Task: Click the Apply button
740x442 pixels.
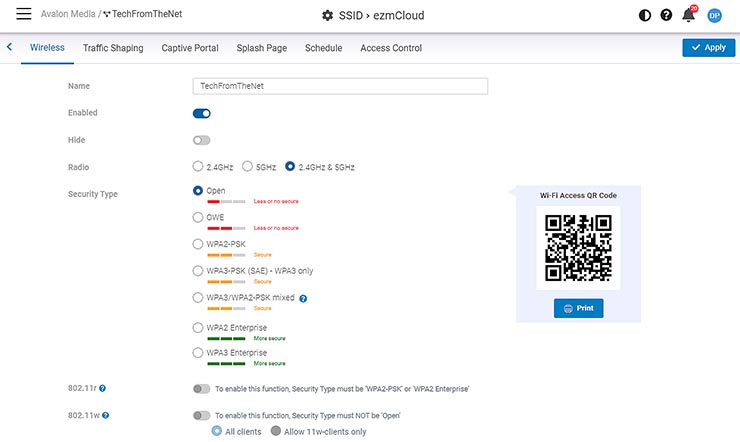Action: tap(708, 47)
